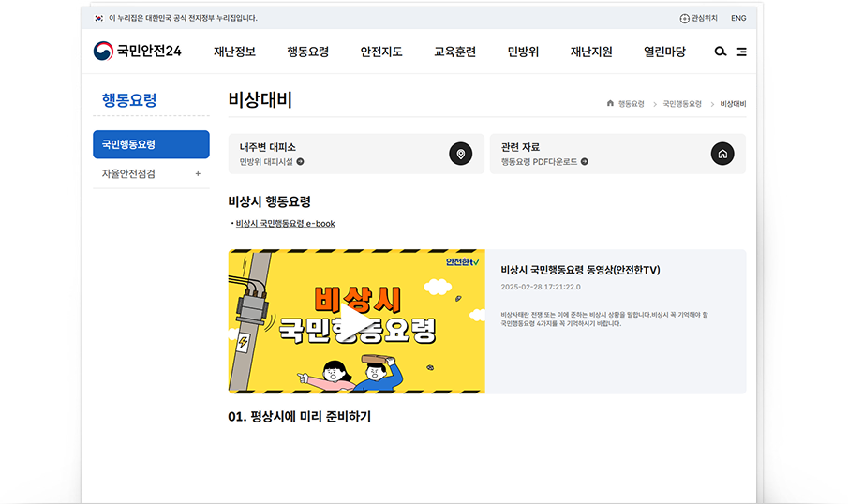Open the 비상시 국민행동요령 e-book link
Viewport: 848px width, 504px height.
click(285, 223)
